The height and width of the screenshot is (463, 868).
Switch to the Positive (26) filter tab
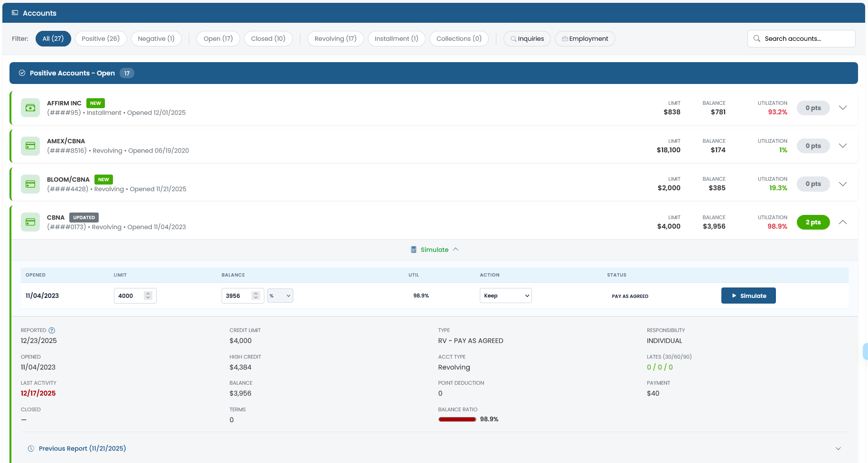pyautogui.click(x=101, y=38)
